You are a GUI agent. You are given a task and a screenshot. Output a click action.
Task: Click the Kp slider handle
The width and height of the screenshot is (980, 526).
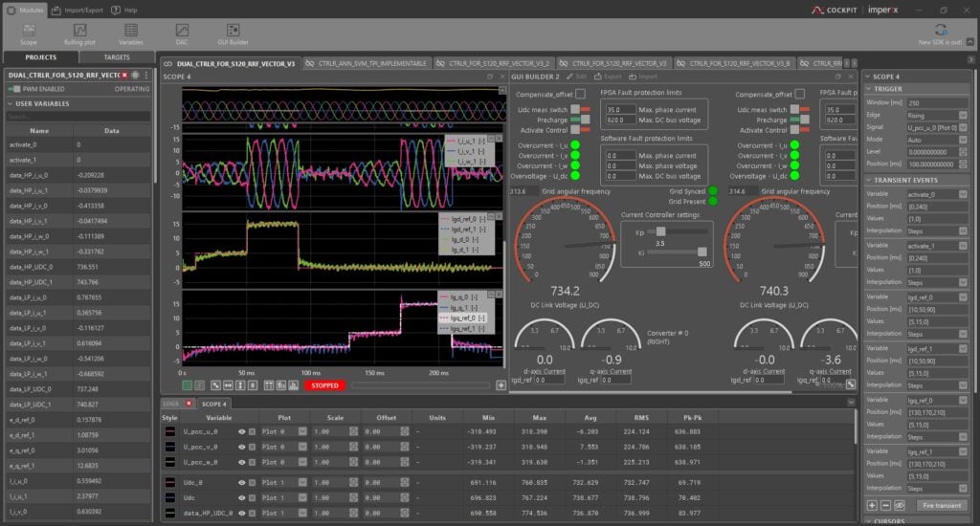point(660,231)
